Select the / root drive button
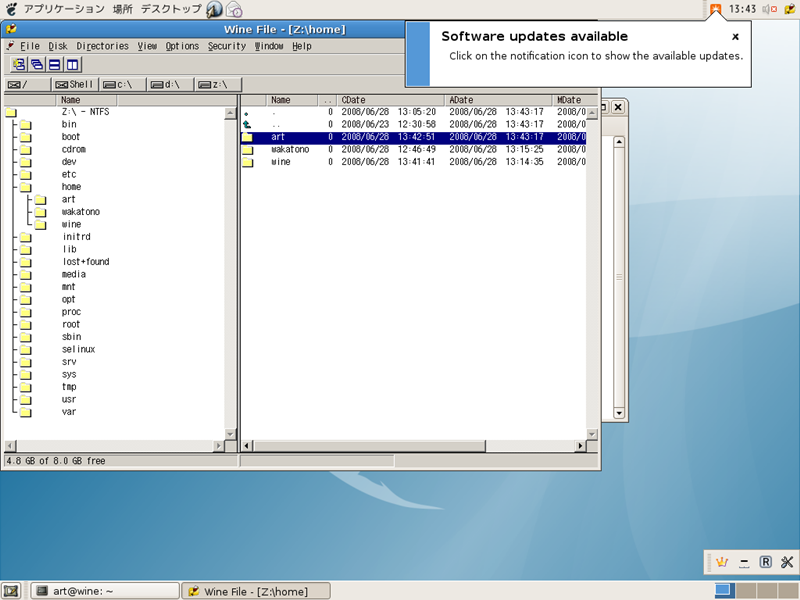Screen dimensions: 800x600 tap(28, 84)
